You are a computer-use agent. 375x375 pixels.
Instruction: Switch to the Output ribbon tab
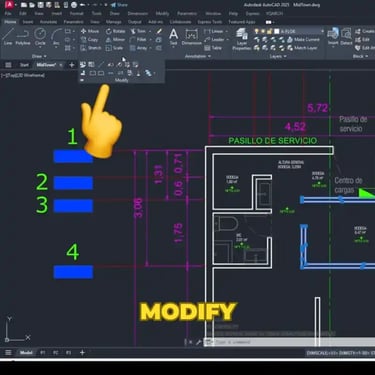134,22
